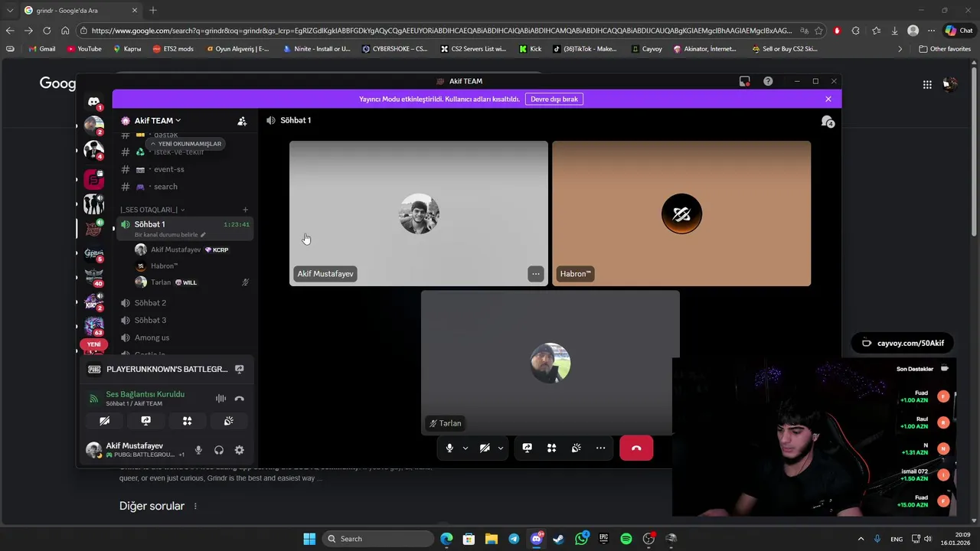Open the search text channel
The height and width of the screenshot is (551, 980).
(165, 187)
